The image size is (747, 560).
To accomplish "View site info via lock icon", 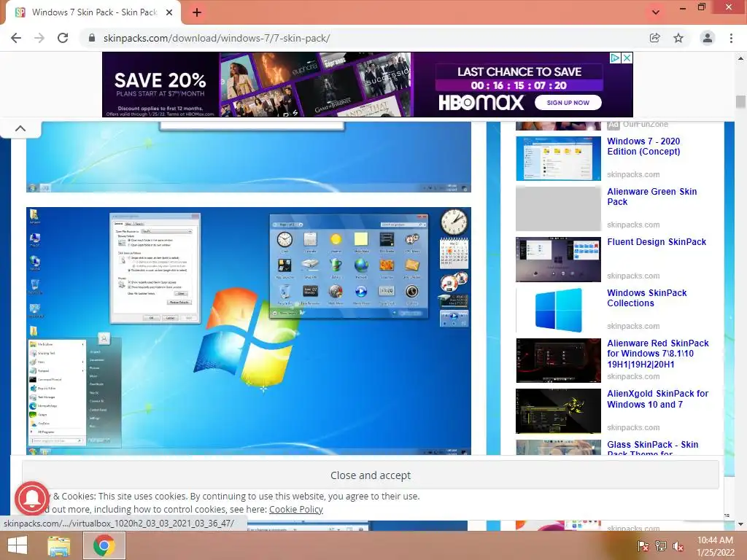I will pyautogui.click(x=92, y=38).
